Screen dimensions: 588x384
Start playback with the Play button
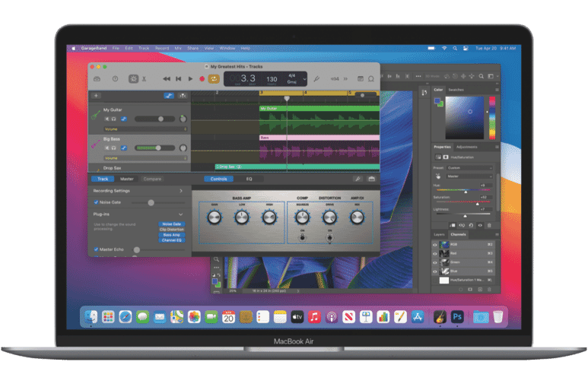pos(190,79)
